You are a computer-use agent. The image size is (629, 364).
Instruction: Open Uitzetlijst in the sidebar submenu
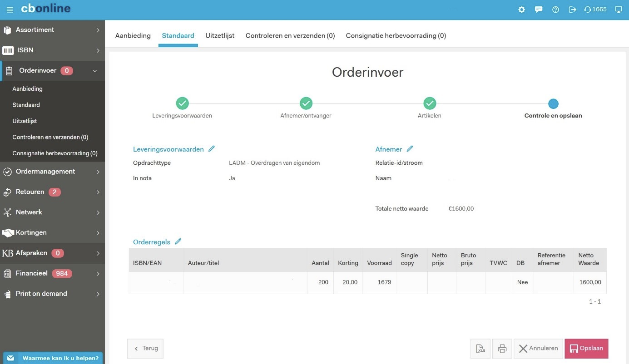(25, 121)
